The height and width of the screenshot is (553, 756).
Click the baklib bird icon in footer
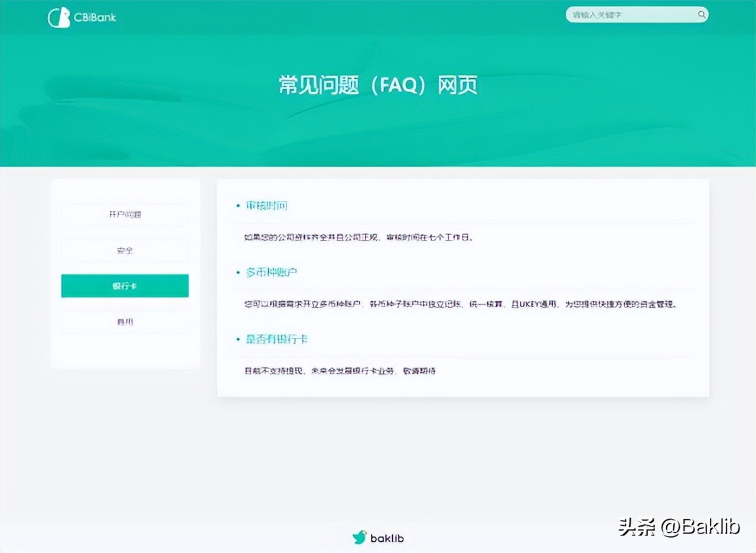(359, 538)
